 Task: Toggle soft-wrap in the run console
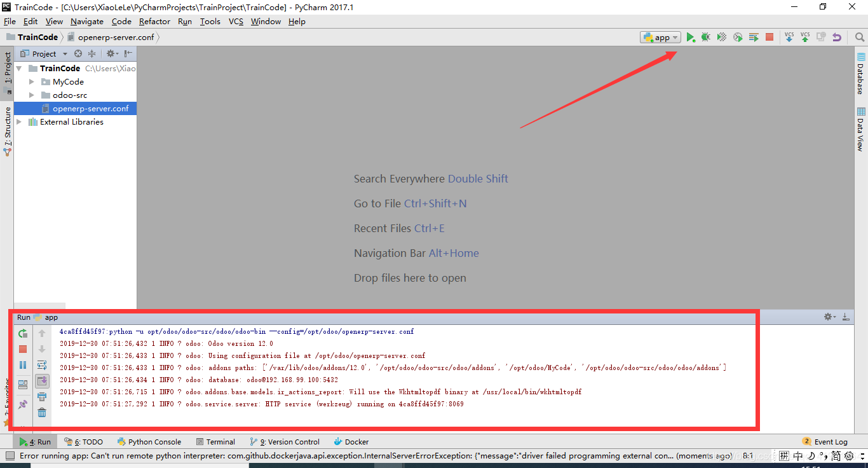point(42,365)
